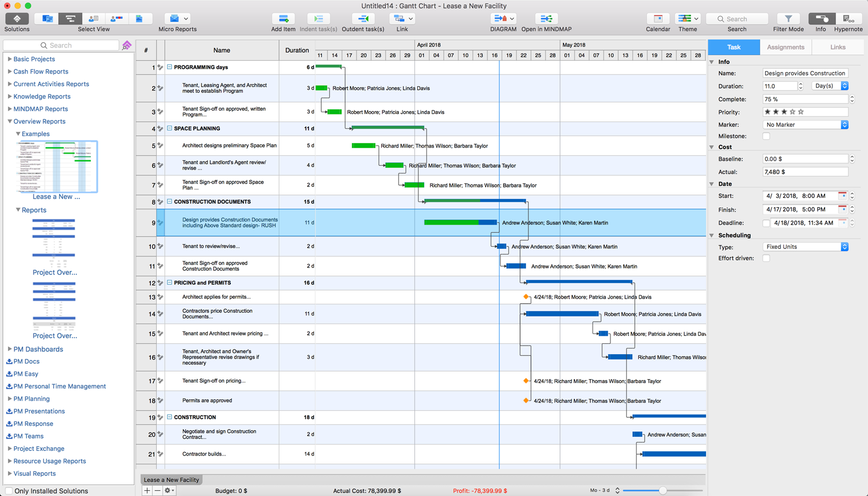The width and height of the screenshot is (868, 496).
Task: Click the Lease a New Facility sheet tab
Action: point(171,480)
